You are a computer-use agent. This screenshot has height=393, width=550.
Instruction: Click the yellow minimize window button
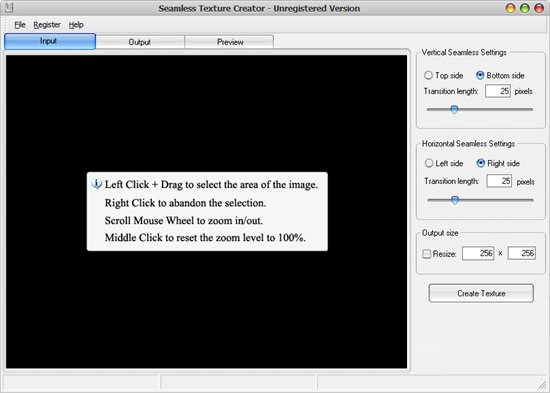pos(510,8)
